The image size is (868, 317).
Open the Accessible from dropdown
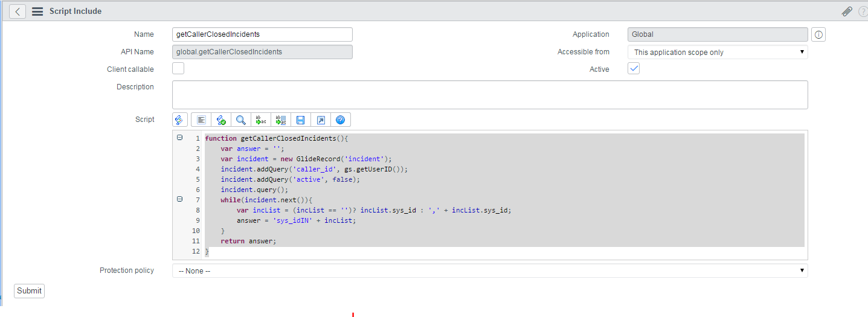pos(718,52)
